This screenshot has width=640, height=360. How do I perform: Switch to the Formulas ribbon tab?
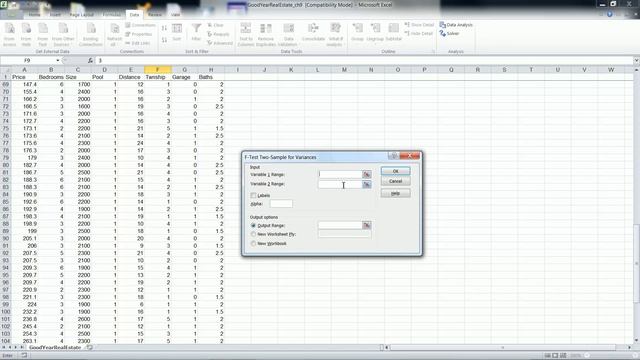[111, 15]
